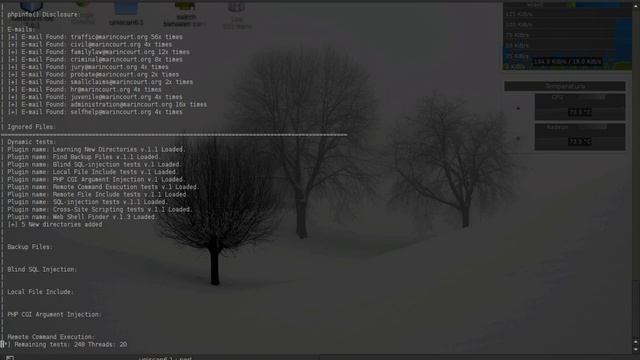Click the terminal scrollbar up arrow

(x=636, y=5)
